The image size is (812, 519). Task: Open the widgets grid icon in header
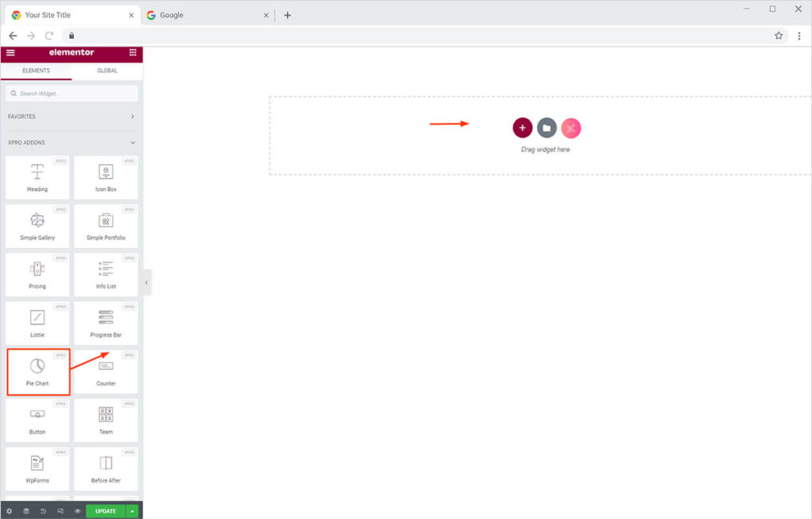[x=132, y=52]
